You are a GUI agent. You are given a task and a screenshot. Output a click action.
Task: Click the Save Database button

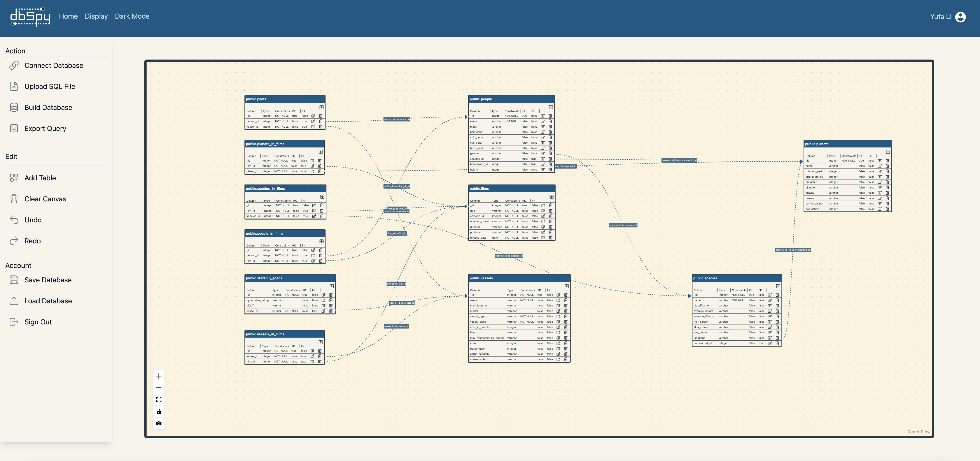[x=48, y=280]
